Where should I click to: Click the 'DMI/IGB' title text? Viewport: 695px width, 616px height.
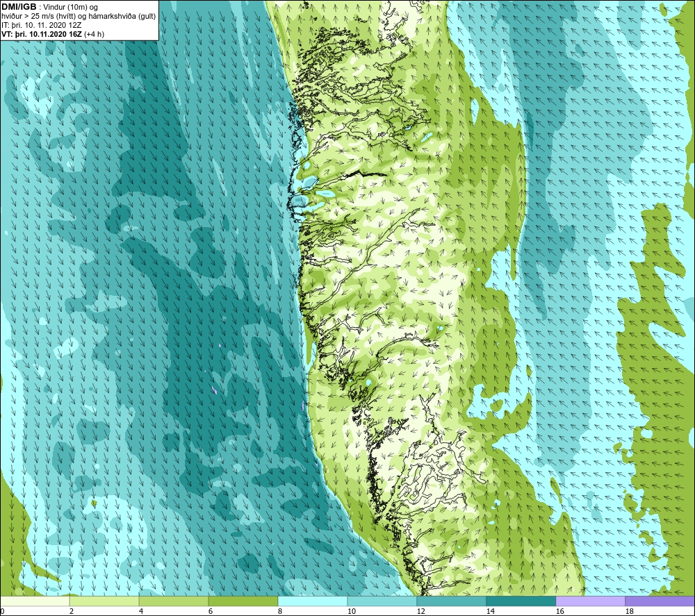pos(19,7)
